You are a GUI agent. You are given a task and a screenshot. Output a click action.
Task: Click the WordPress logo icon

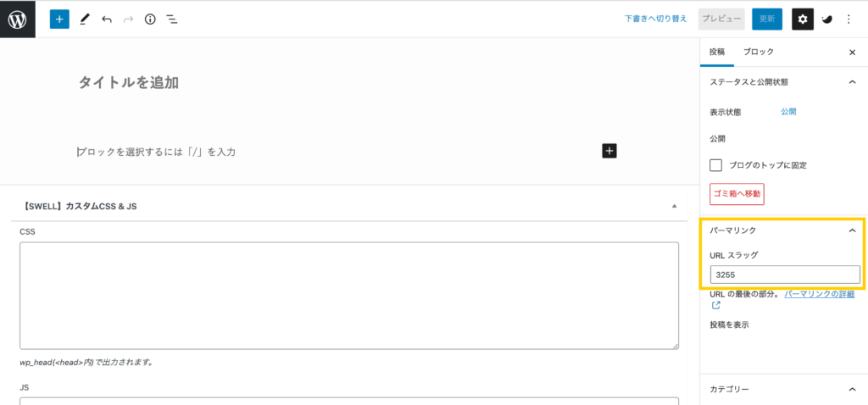[x=18, y=19]
